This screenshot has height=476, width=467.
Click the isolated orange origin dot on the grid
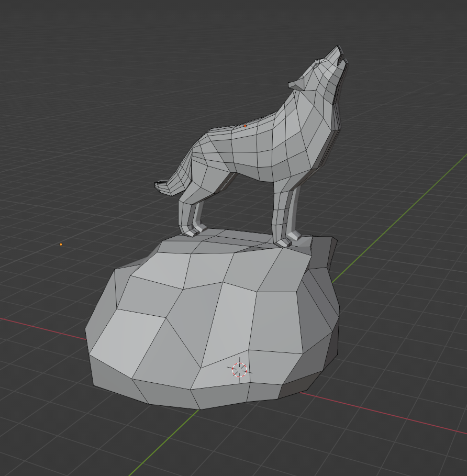(61, 245)
